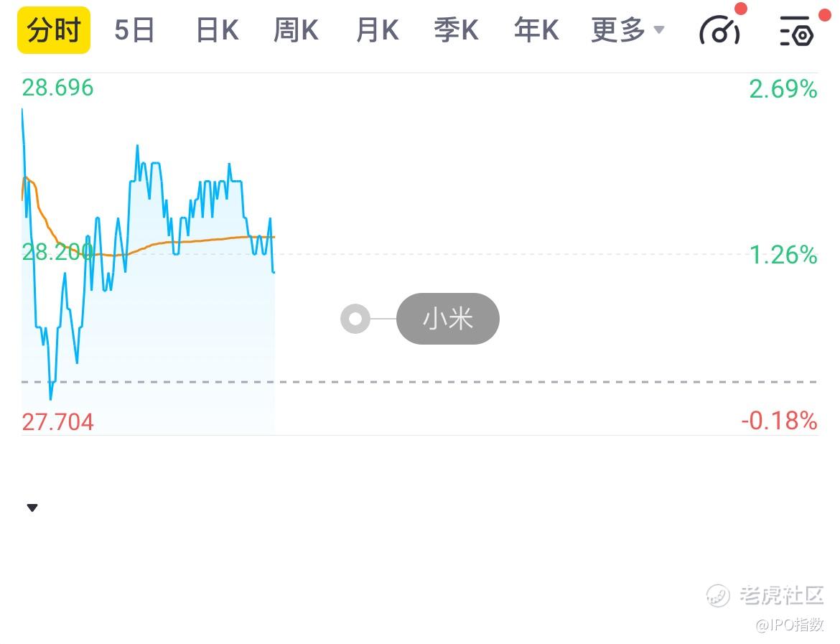Click the 27.704 low price label
The height and width of the screenshot is (644, 840).
[x=57, y=421]
